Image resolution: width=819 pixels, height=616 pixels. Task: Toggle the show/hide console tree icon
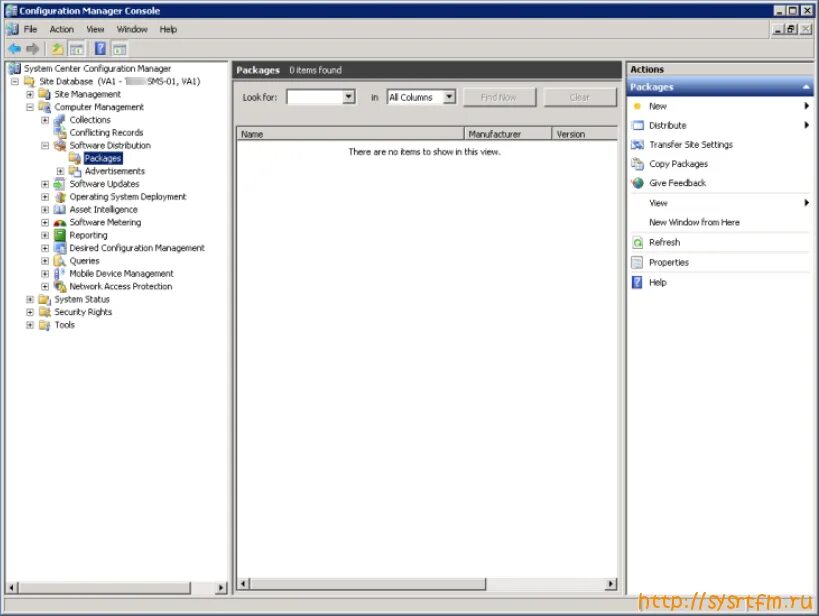pos(76,50)
